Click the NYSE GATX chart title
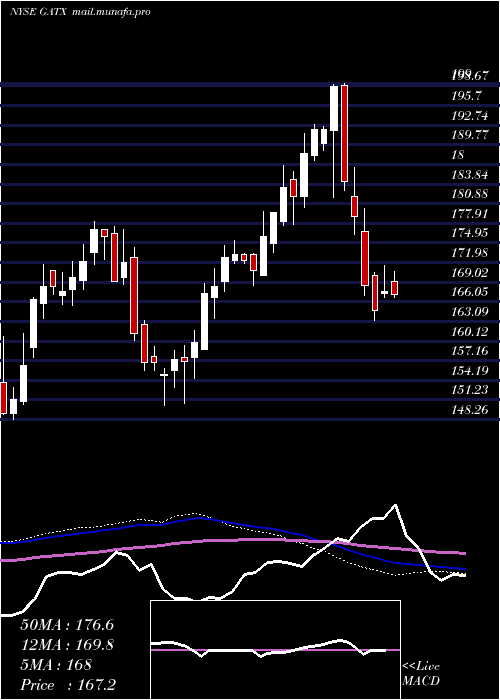 (x=38, y=12)
